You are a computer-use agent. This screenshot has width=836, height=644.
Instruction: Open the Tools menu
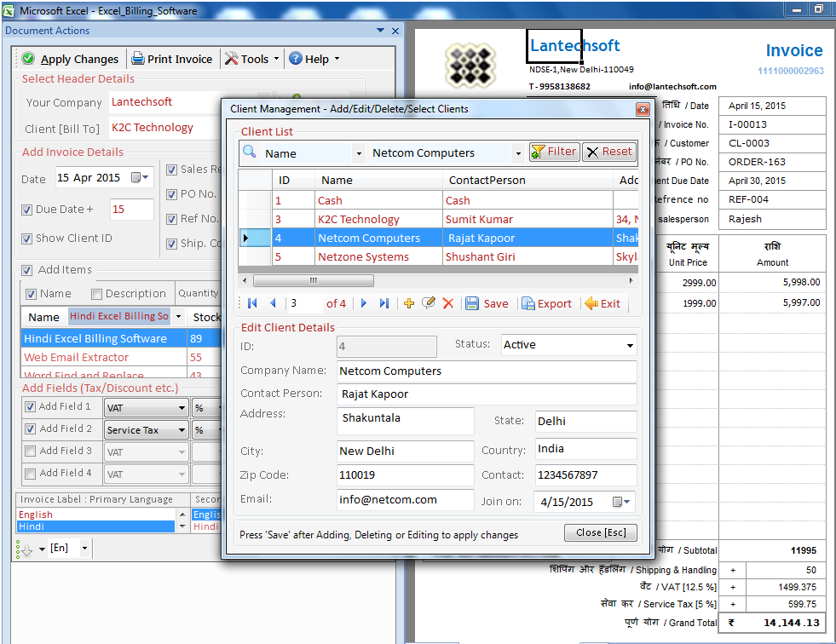pyautogui.click(x=251, y=59)
